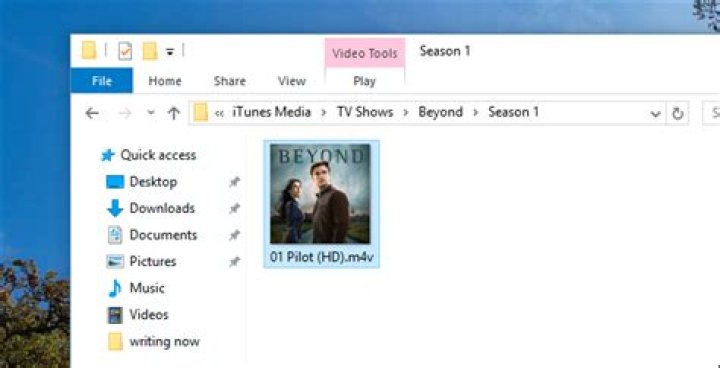Navigate to TV Shows in breadcrumb

(365, 112)
